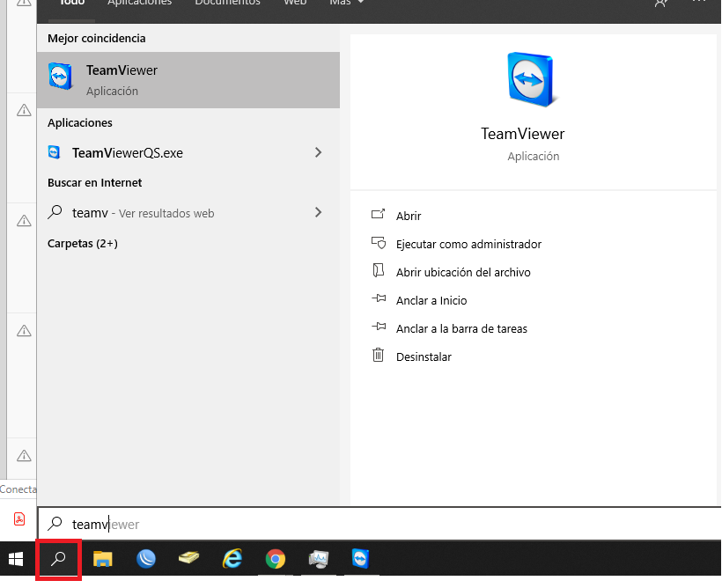Viewport: 722px width, 588px height.
Task: Expand the Carpetas (2+) section
Action: (83, 243)
